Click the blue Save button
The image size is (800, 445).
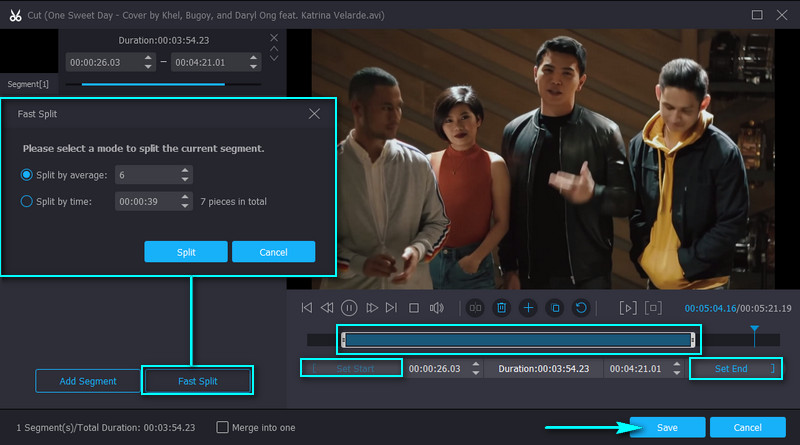tap(667, 427)
